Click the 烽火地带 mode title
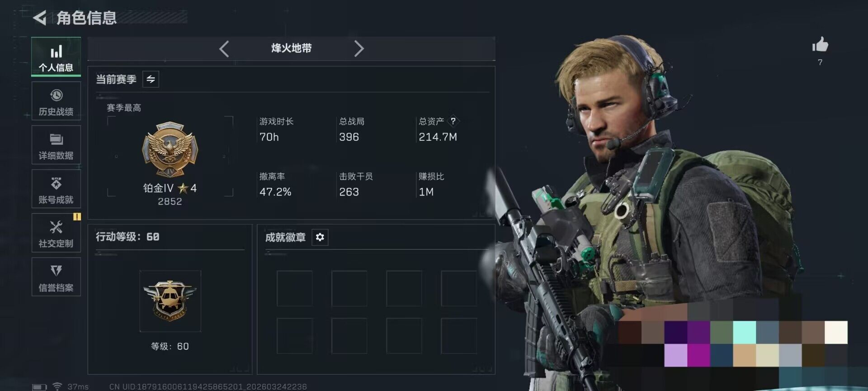This screenshot has width=868, height=391. click(x=292, y=48)
